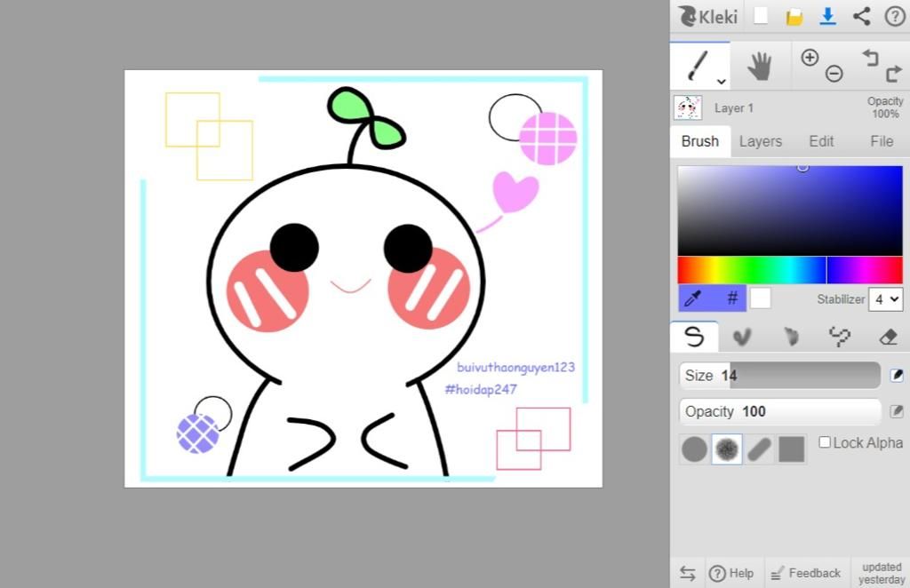Open the File tab
The width and height of the screenshot is (910, 588).
point(882,141)
